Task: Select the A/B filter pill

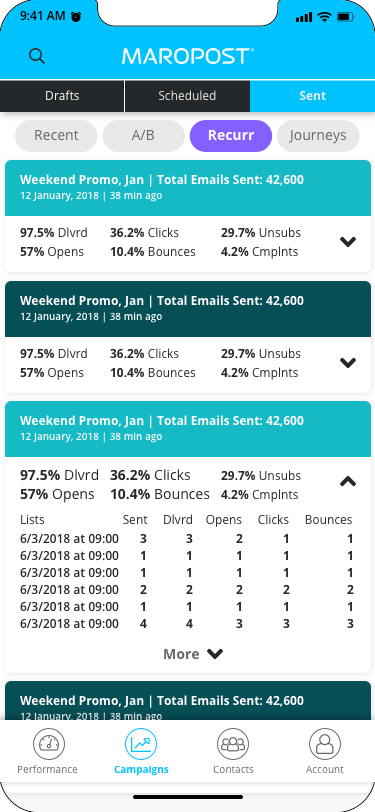Action: 143,136
